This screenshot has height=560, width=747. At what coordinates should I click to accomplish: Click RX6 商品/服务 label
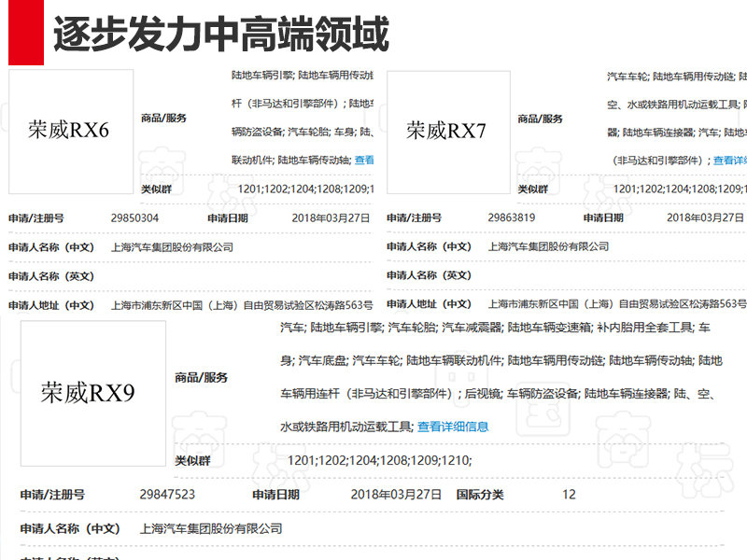[x=163, y=119]
